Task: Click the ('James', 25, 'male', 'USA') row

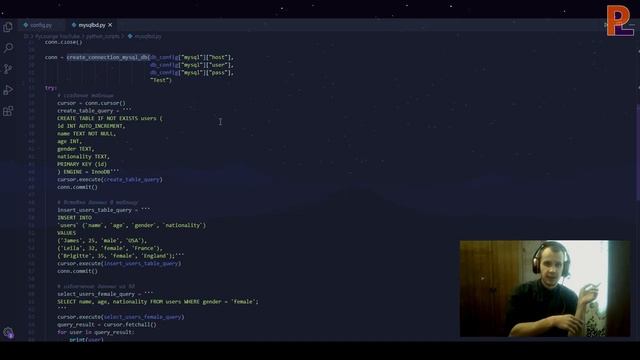Action: pos(102,240)
